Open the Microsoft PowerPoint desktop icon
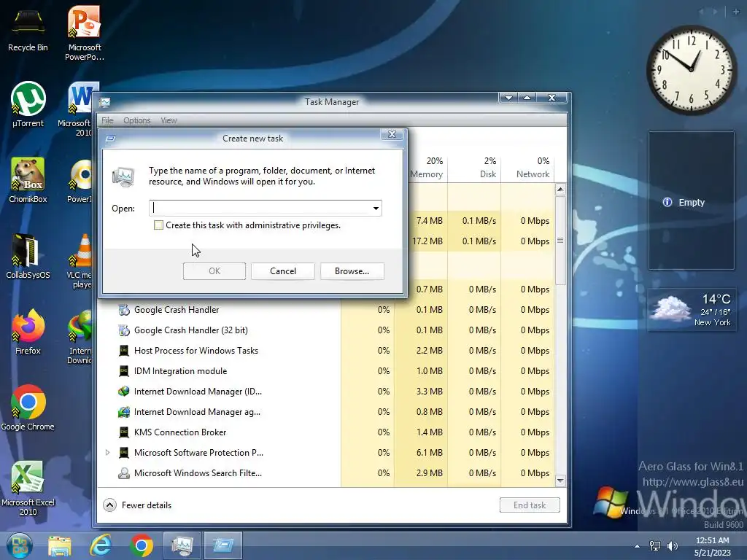This screenshot has height=560, width=747. (x=85, y=32)
